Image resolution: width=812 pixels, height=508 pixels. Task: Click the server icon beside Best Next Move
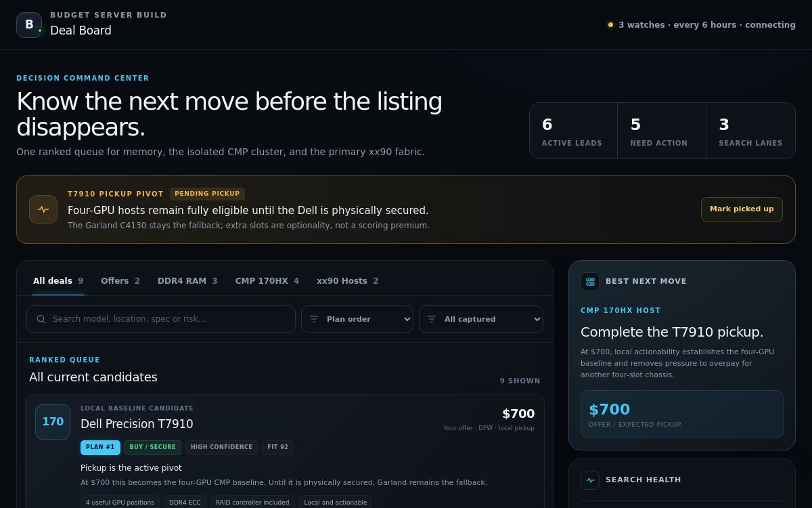tap(590, 281)
